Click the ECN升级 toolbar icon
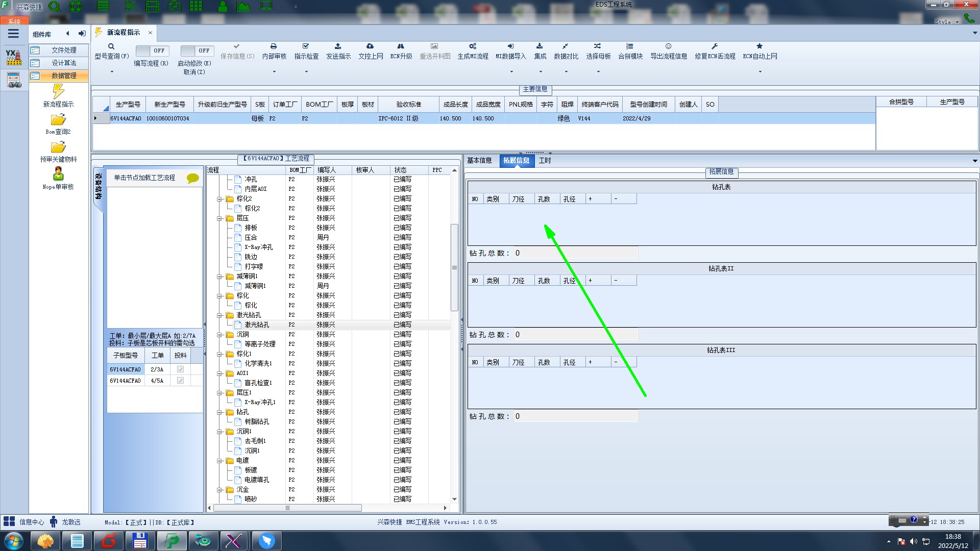This screenshot has width=980, height=551. (401, 46)
